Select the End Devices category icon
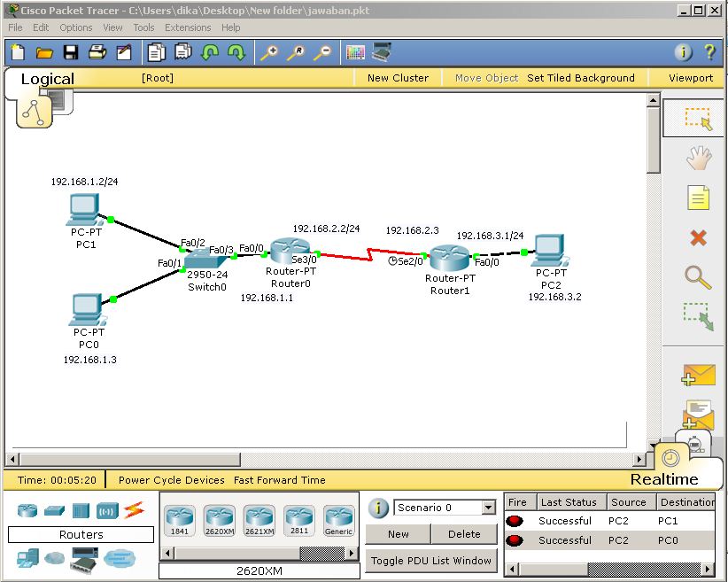 point(27,558)
